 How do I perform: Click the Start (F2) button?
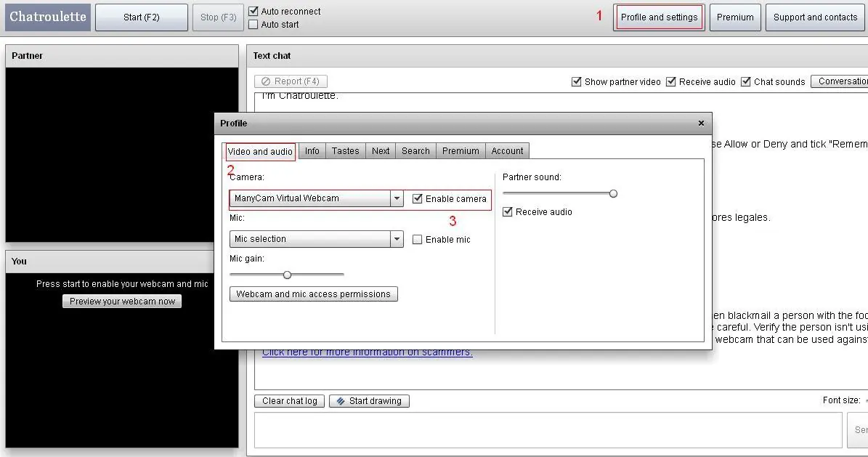(142, 17)
